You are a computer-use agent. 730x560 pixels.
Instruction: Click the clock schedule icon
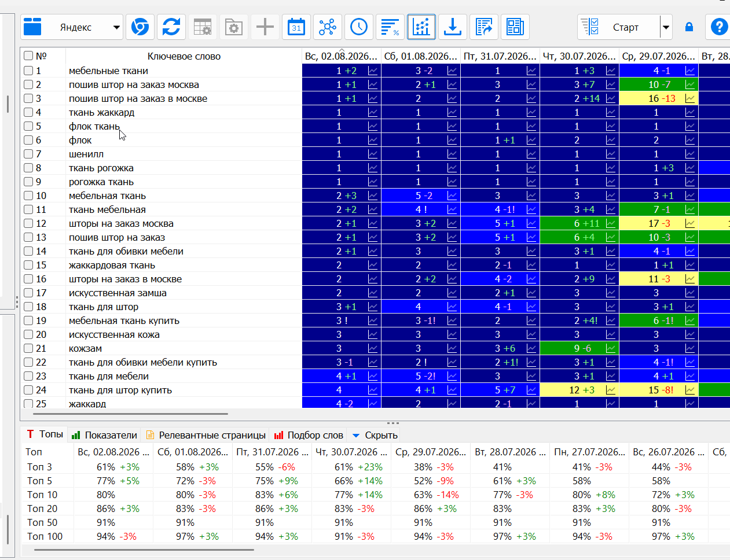click(x=359, y=27)
